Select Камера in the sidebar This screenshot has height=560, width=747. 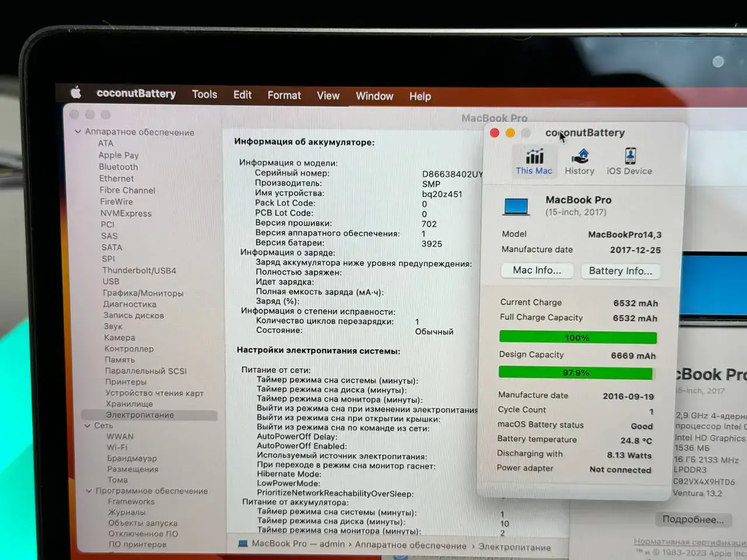120,337
